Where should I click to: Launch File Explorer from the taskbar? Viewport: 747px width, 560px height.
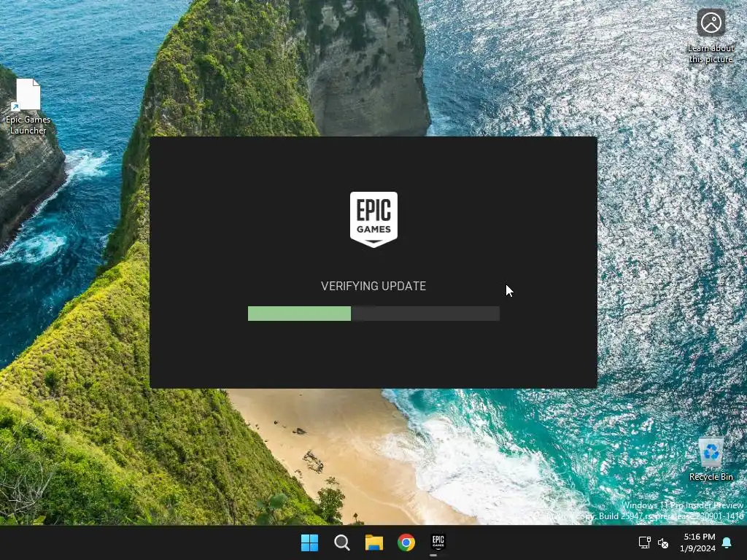[x=374, y=542]
